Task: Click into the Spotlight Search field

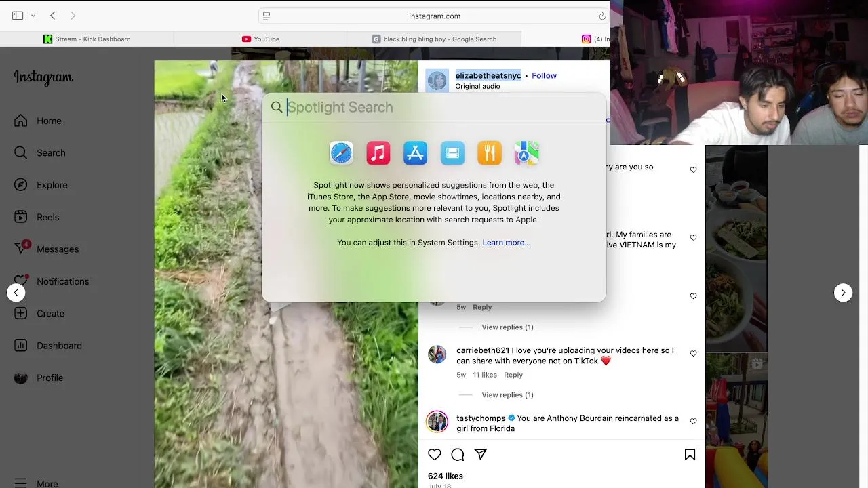Action: pyautogui.click(x=434, y=107)
